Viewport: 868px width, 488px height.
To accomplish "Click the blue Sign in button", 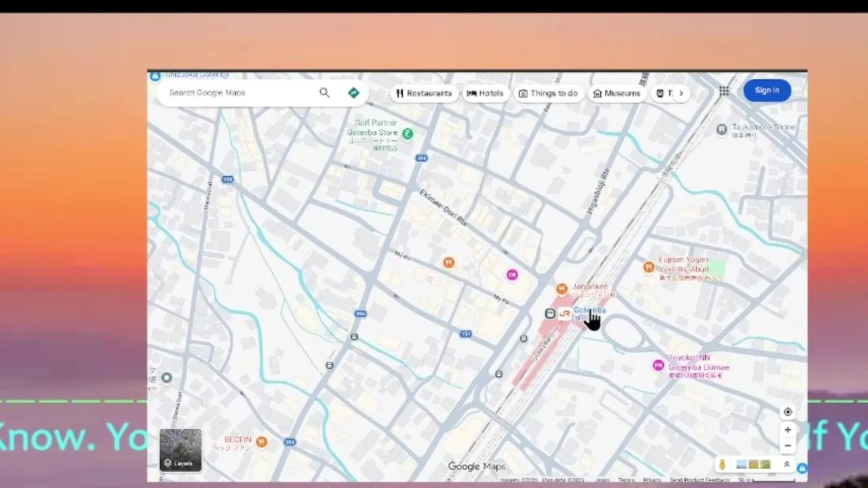I will coord(767,90).
